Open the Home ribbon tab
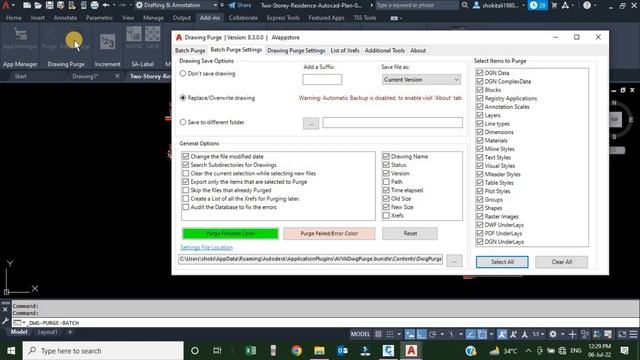This screenshot has width=640, height=360. [14, 18]
